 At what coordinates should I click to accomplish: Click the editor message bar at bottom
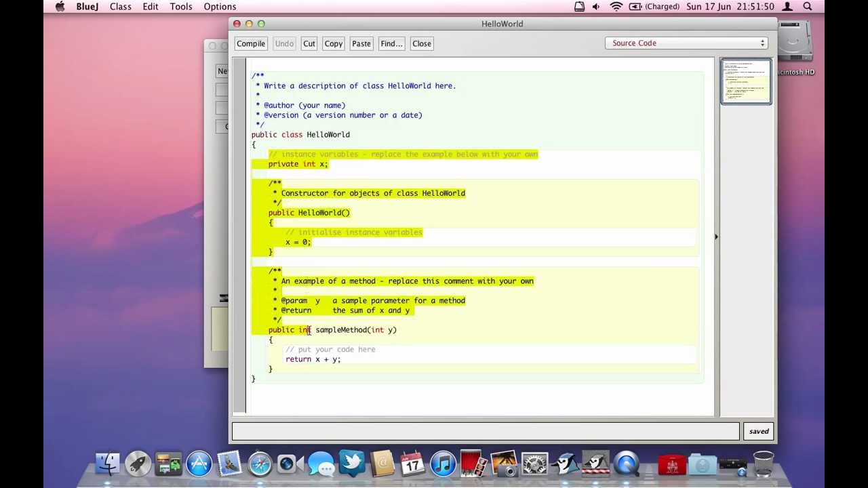486,431
